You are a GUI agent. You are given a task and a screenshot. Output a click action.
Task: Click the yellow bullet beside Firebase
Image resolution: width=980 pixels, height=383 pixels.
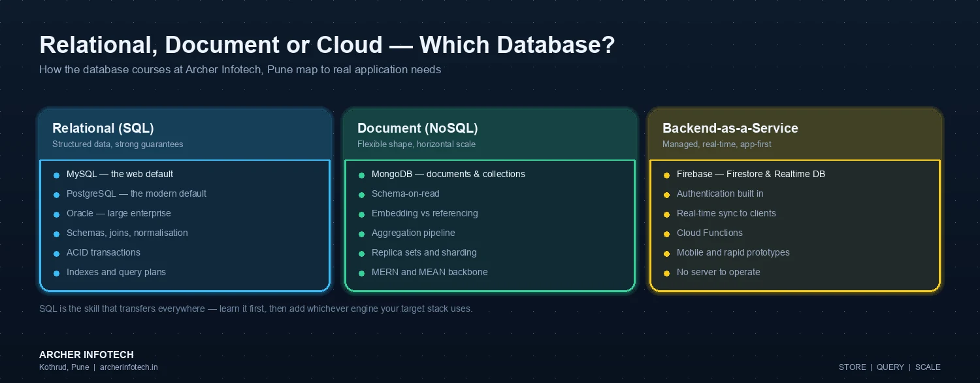(666, 175)
